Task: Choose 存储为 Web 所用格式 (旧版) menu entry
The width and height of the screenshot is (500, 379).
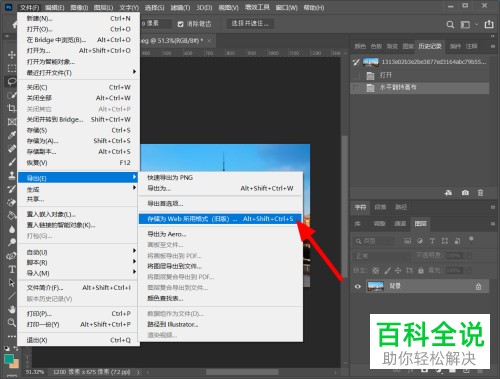Action: (220, 219)
